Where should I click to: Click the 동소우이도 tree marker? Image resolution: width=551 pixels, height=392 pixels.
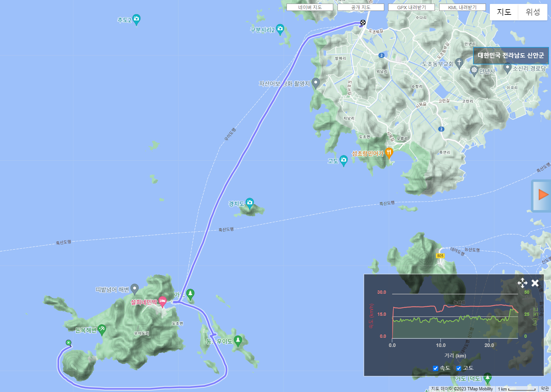238,341
